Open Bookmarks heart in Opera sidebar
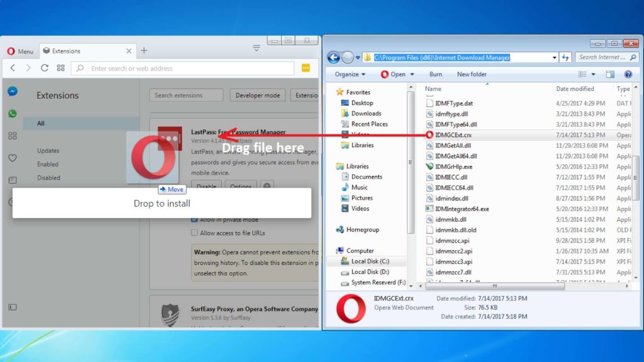 [13, 158]
